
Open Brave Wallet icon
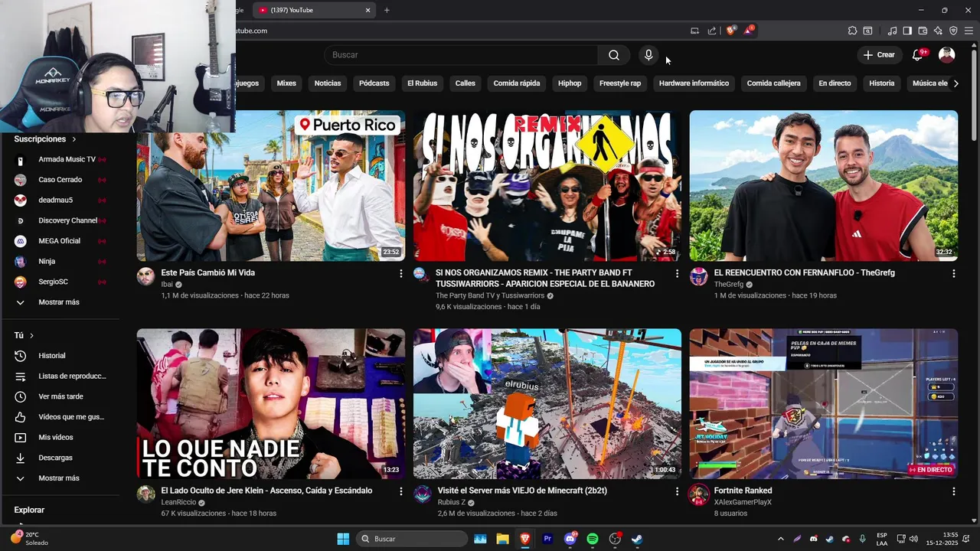pos(923,31)
